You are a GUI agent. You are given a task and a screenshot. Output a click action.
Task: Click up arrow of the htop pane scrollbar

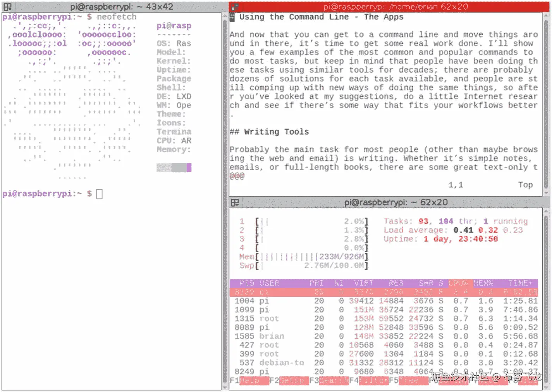tap(546, 211)
